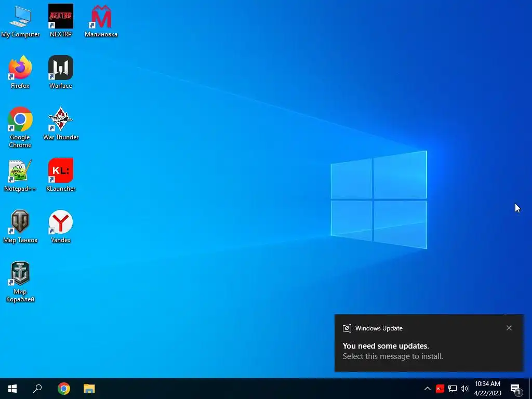Image resolution: width=532 pixels, height=399 pixels.
Task: Open the network status tray icon
Action: coord(453,389)
